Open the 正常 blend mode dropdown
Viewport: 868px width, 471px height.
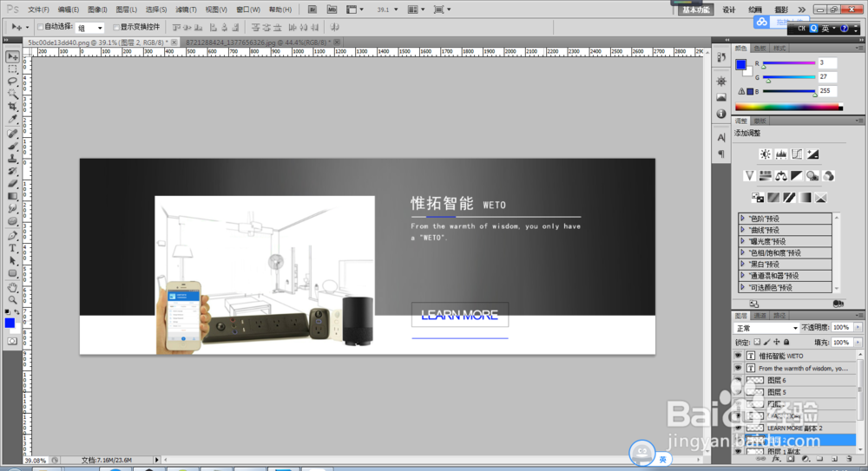click(766, 328)
